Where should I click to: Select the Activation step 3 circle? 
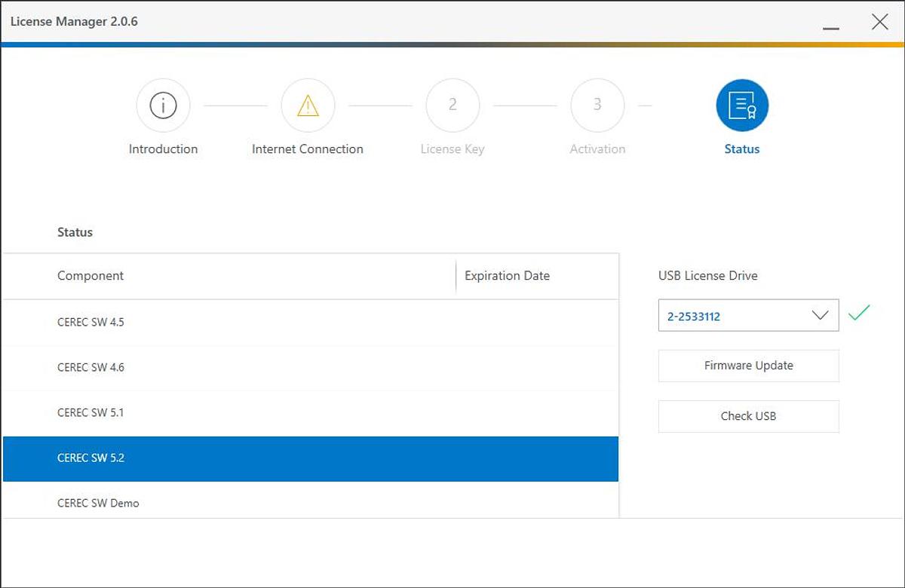click(x=597, y=106)
